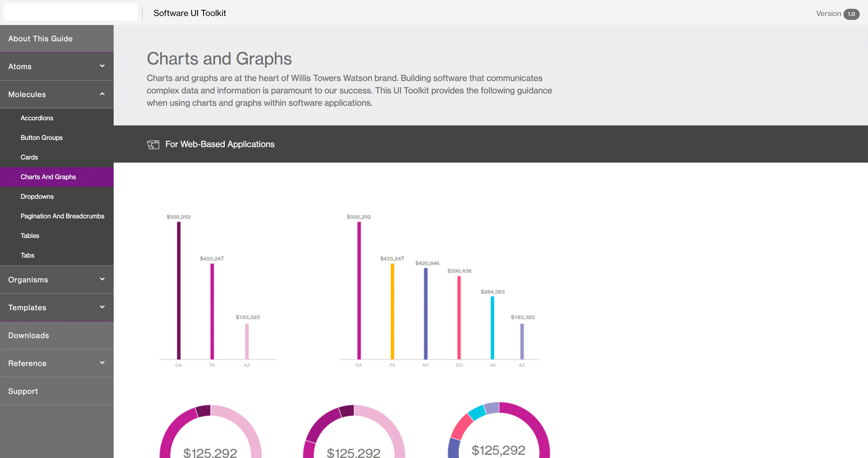
Task: Open the About This Guide page
Action: click(x=40, y=39)
